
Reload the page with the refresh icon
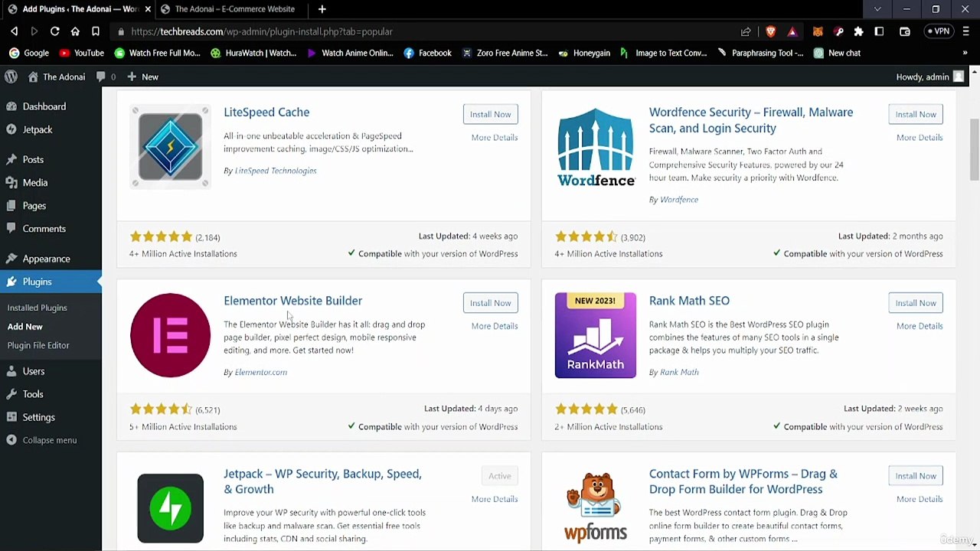click(54, 31)
